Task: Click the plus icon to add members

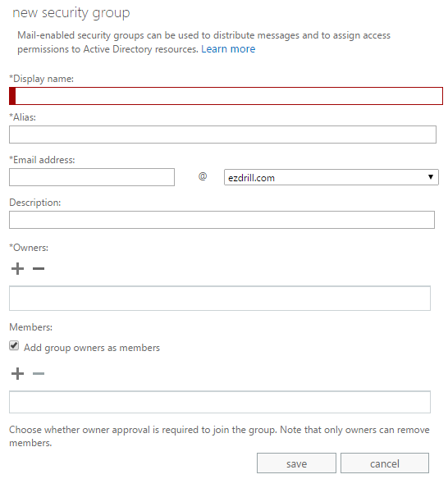Action: [17, 373]
